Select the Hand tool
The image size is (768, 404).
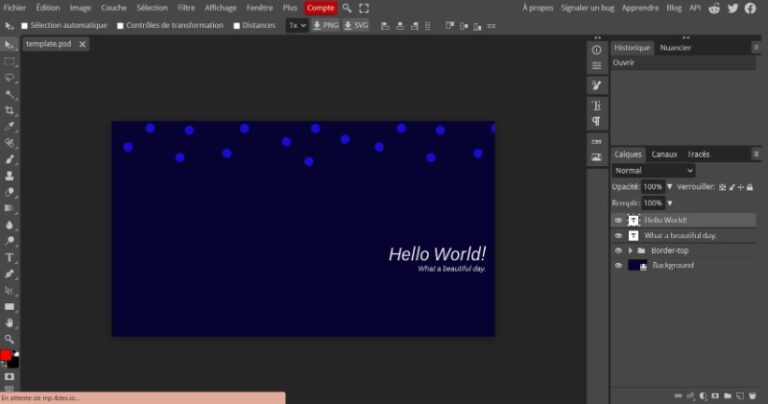(x=9, y=323)
